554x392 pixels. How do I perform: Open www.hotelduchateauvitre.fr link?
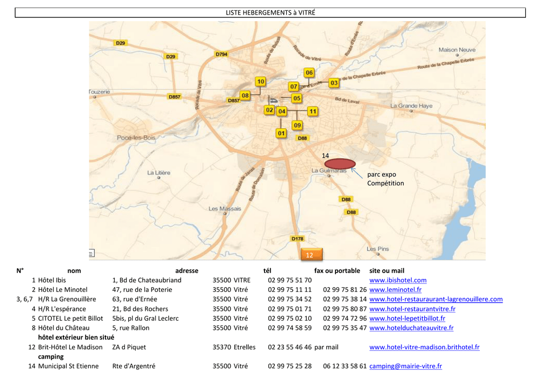coord(411,328)
